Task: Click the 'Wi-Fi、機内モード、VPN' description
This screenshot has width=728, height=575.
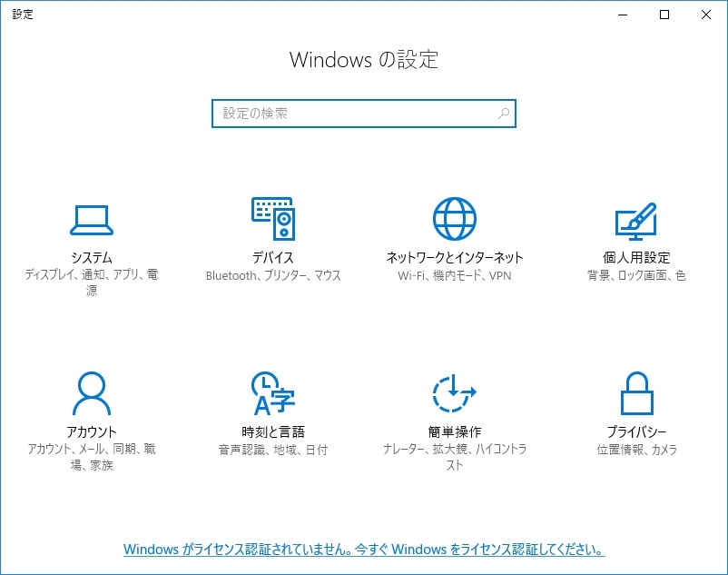Action: (x=455, y=275)
